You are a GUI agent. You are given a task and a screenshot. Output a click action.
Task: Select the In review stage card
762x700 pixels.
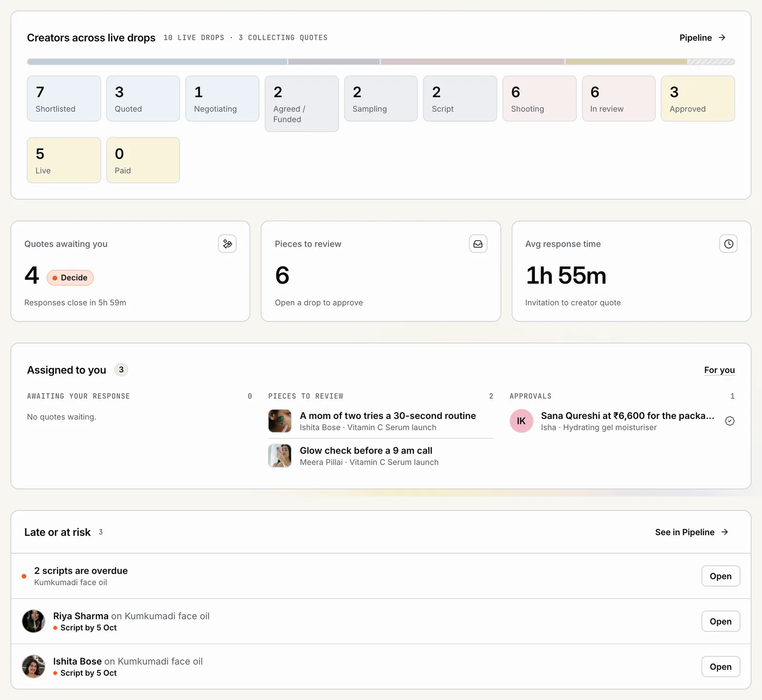tap(619, 99)
